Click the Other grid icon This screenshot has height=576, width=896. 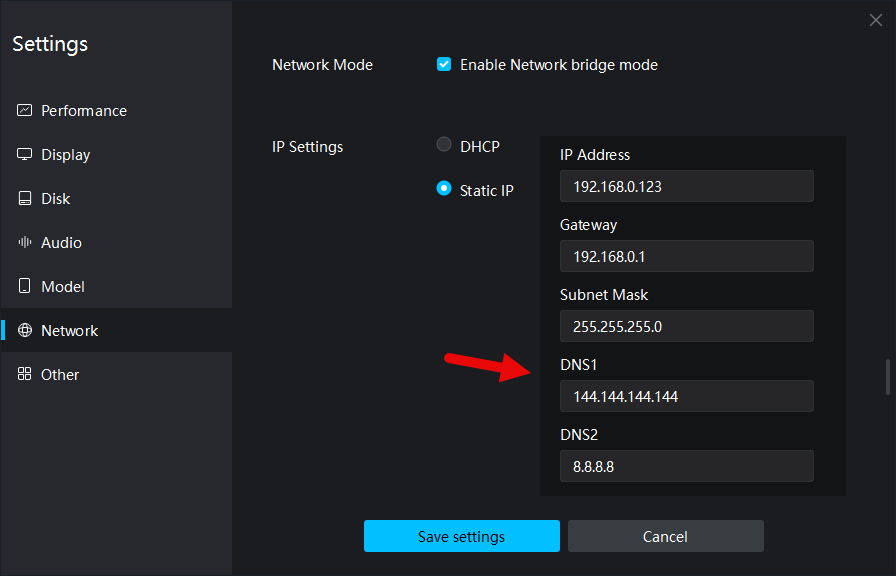coord(25,374)
